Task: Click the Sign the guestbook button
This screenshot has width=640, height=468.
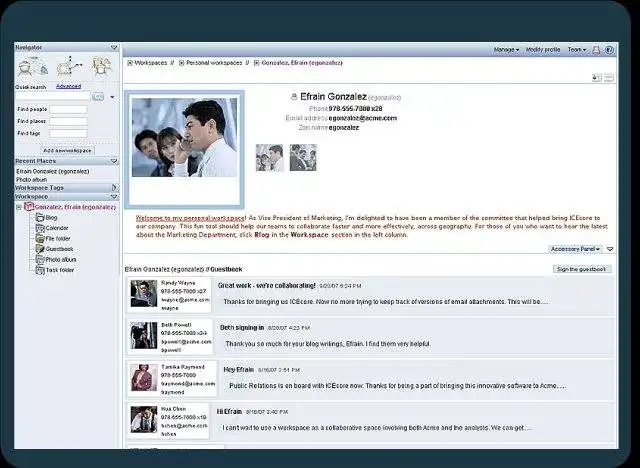Action: [582, 269]
